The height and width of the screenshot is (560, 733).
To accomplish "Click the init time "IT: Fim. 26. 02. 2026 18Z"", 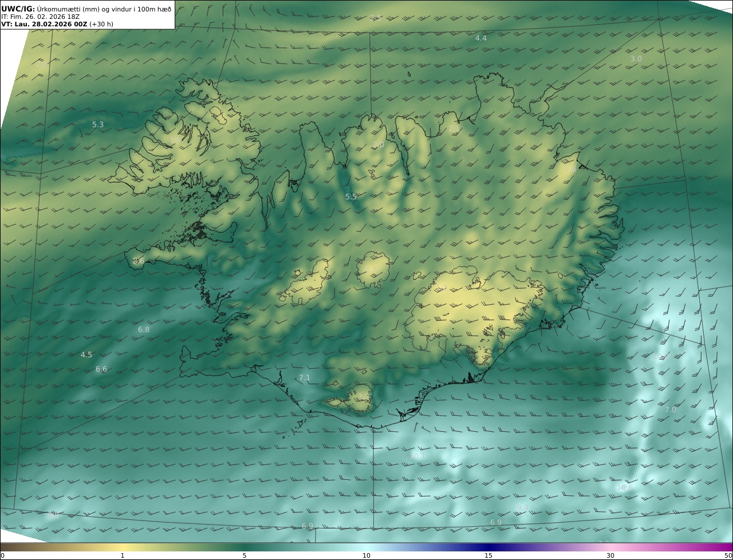I will point(40,17).
